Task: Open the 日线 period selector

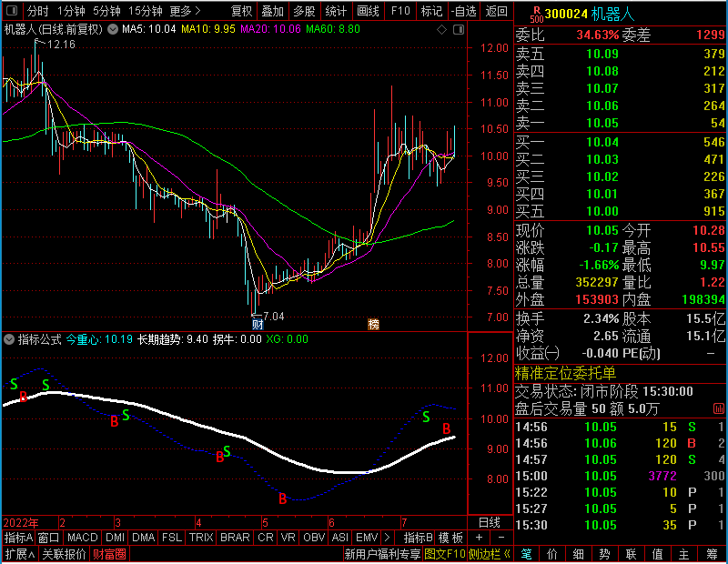Action: (490, 523)
